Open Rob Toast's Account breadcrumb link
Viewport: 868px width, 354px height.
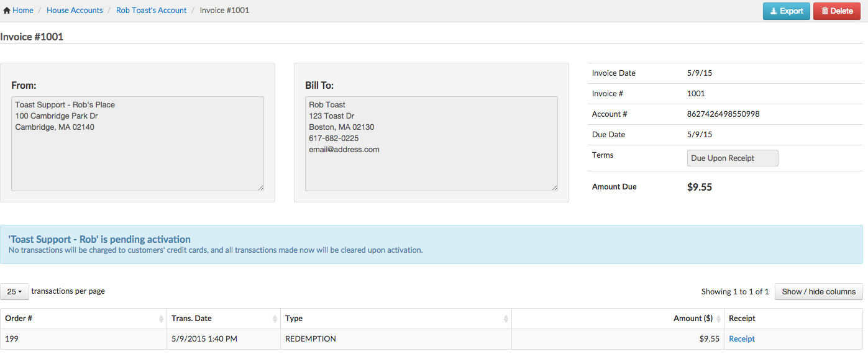pyautogui.click(x=151, y=11)
